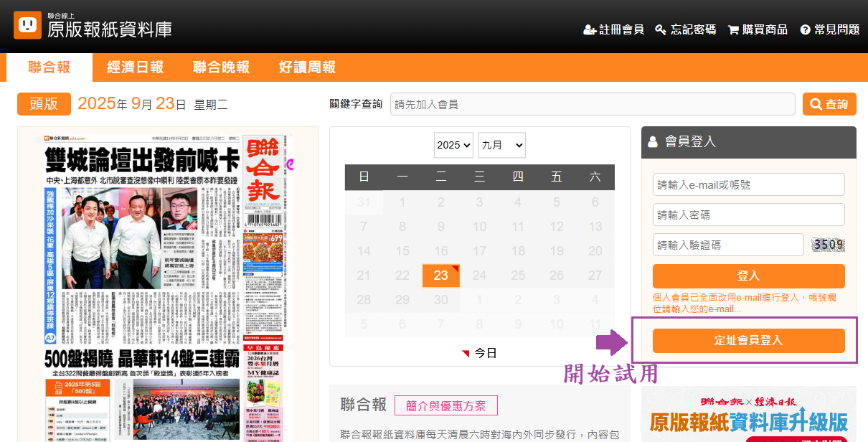Click the 定址會員登入 button
The height and width of the screenshot is (442, 868).
click(x=749, y=341)
